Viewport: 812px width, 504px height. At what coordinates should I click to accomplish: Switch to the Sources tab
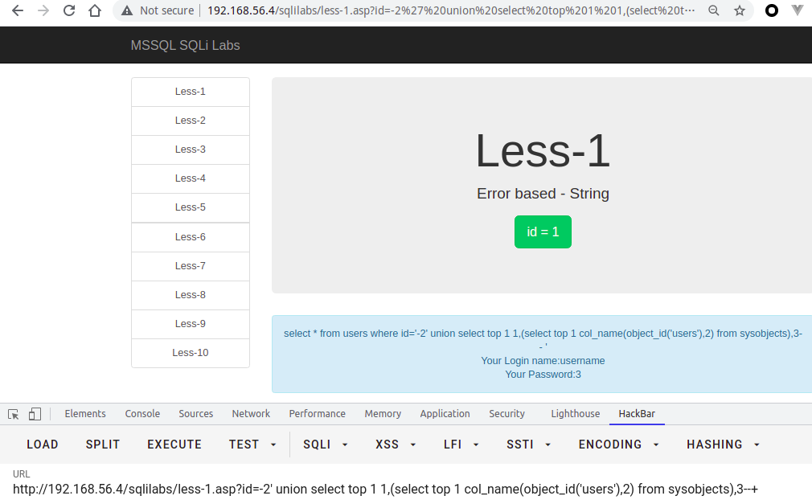point(195,414)
